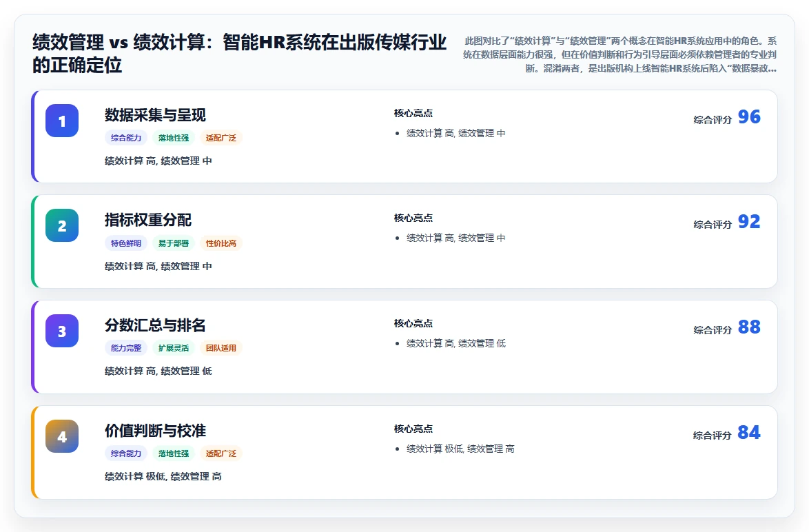The width and height of the screenshot is (809, 532).
Task: Click the main title 绩效管理 vs 绩效计算
Action: pos(239,53)
